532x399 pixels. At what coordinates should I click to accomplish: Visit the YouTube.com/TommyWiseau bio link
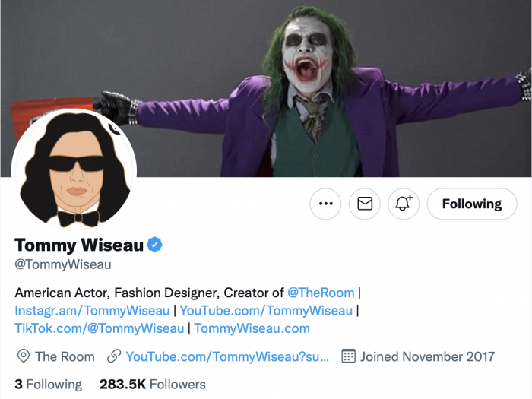(x=266, y=310)
